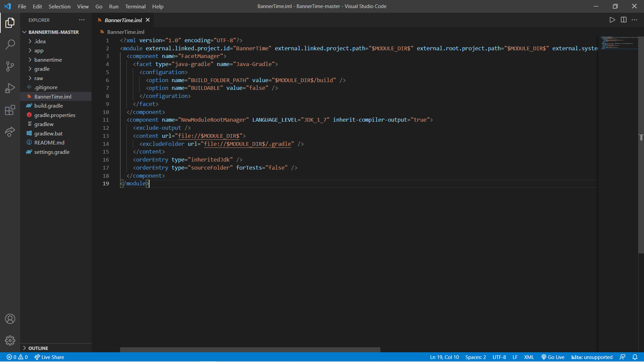Split the editor to the right
The height and width of the screenshot is (362, 644).
624,20
